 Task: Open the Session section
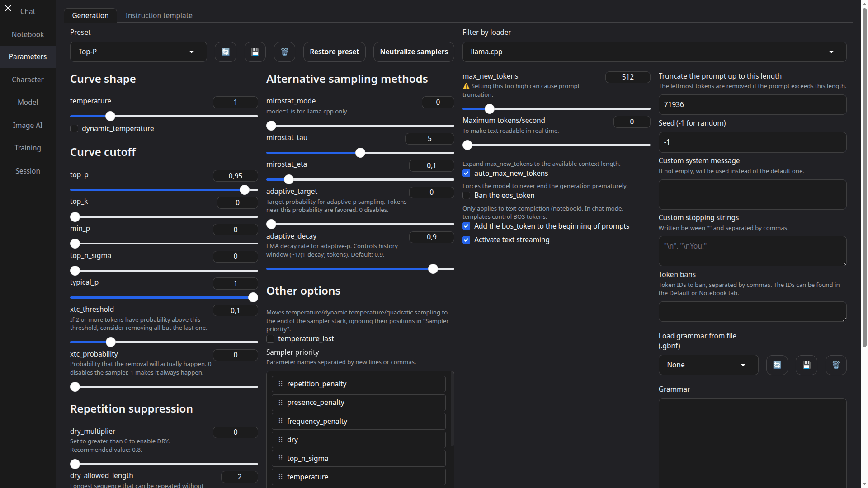[28, 171]
